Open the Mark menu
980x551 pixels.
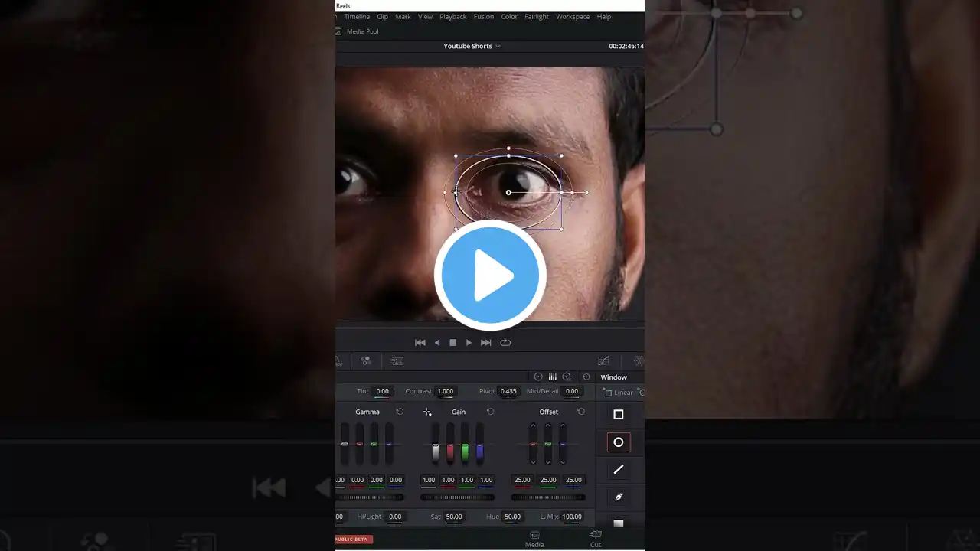pos(403,17)
